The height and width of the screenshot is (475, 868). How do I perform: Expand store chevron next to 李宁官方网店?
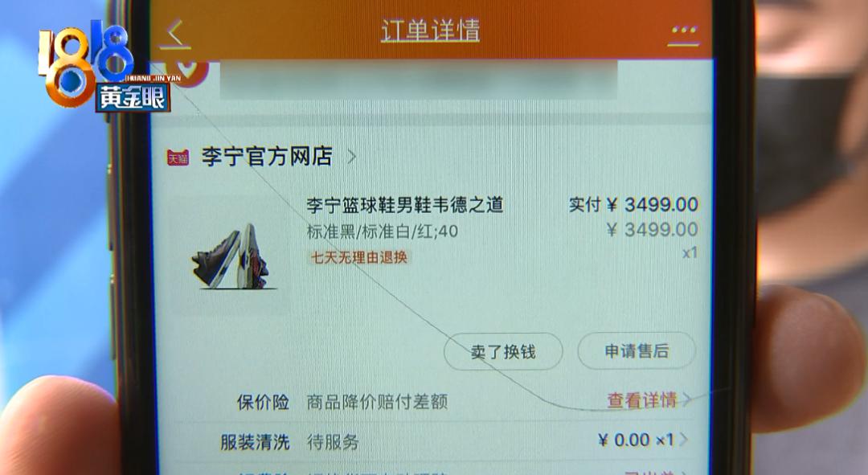pos(351,158)
